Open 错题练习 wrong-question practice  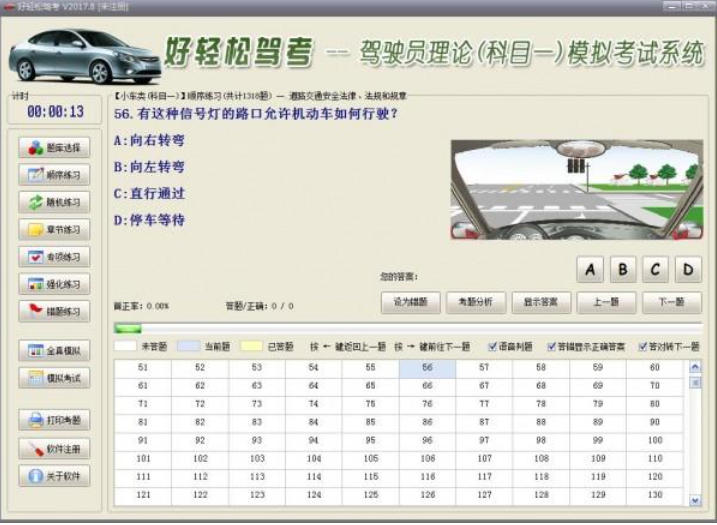(54, 311)
